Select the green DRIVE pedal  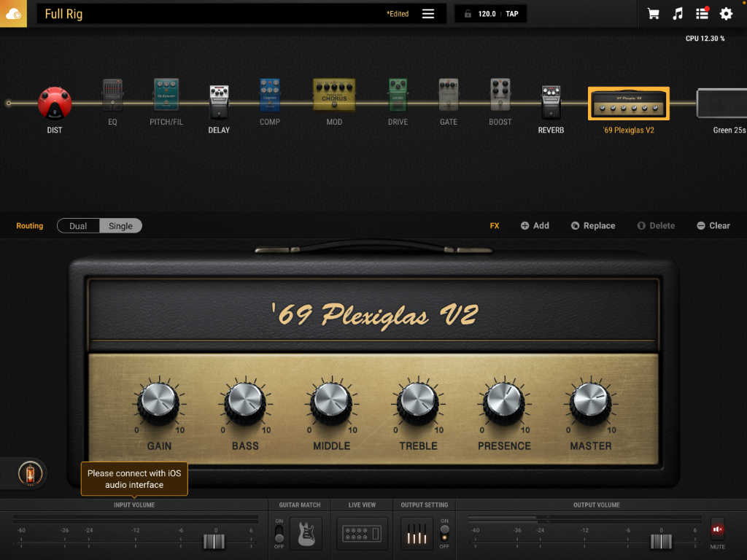pos(398,95)
